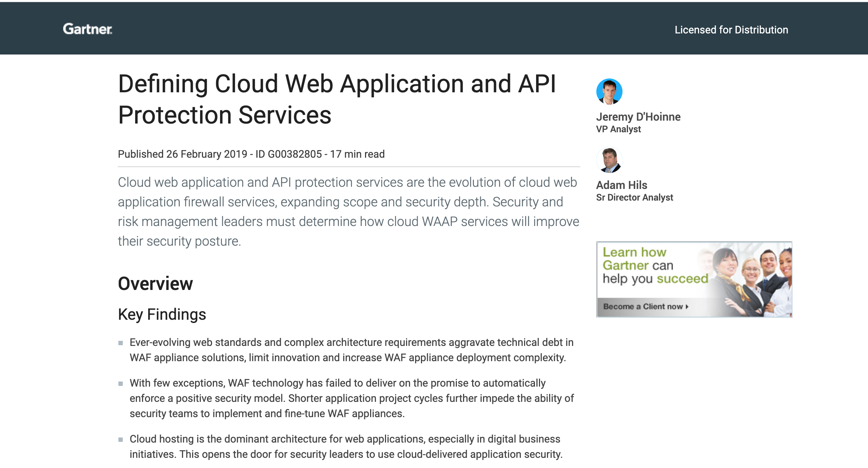Open Adam Hils author name link
868x468 pixels.
[621, 185]
